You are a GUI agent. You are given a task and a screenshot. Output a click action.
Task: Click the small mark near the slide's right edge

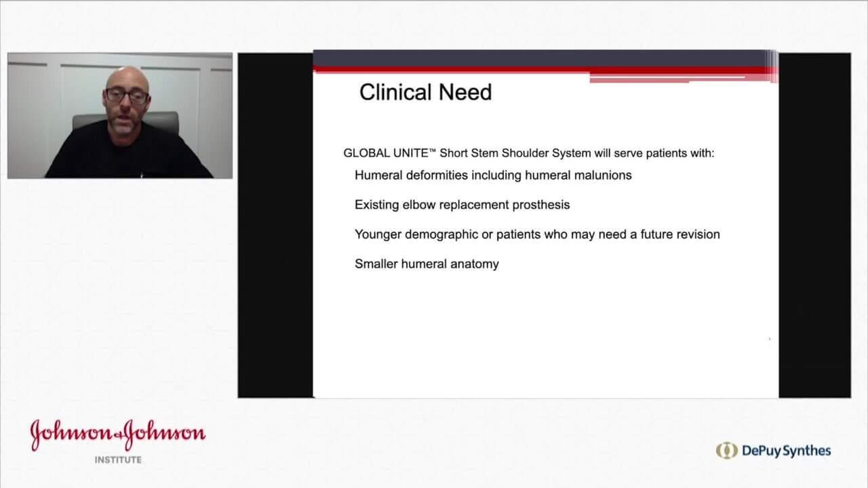(x=769, y=337)
